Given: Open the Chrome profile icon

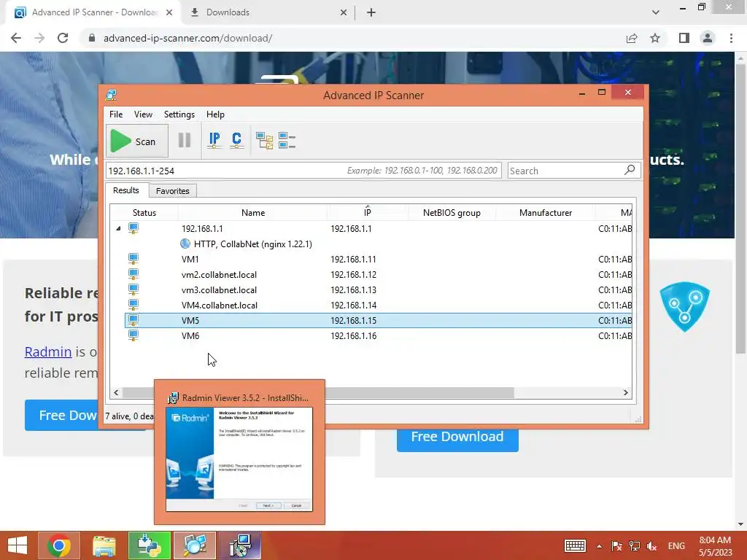Looking at the screenshot, I should pyautogui.click(x=708, y=38).
